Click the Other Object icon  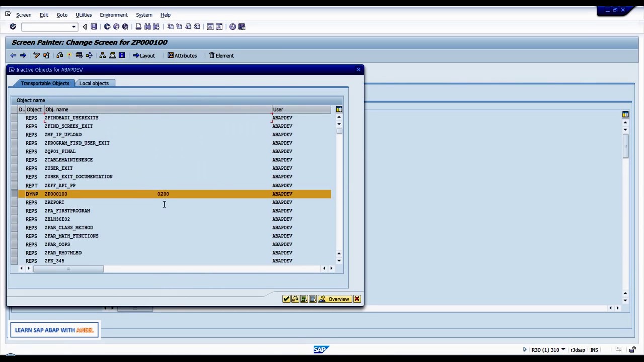pyautogui.click(x=46, y=56)
